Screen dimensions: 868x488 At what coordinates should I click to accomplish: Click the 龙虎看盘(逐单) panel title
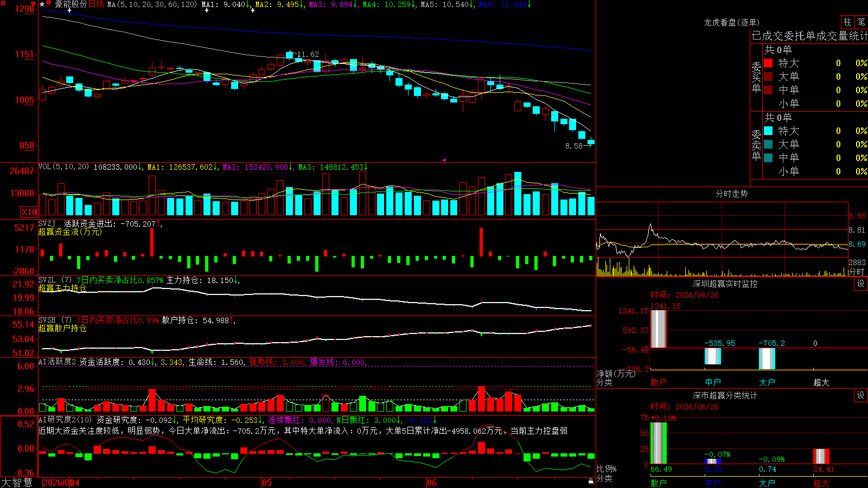point(731,22)
